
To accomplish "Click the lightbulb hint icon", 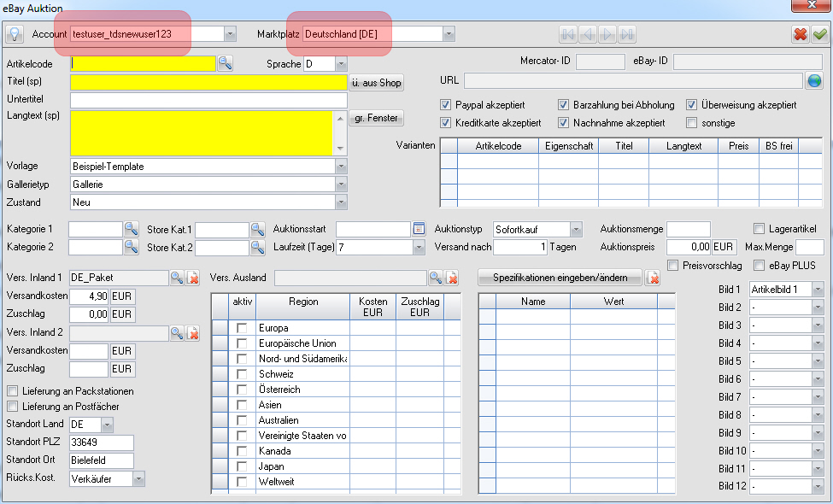I will [15, 34].
